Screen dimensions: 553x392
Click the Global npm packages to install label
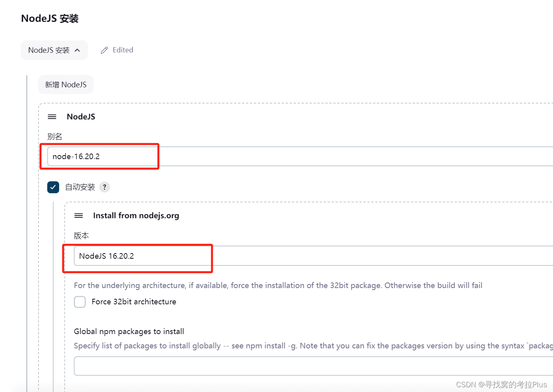pyautogui.click(x=129, y=331)
